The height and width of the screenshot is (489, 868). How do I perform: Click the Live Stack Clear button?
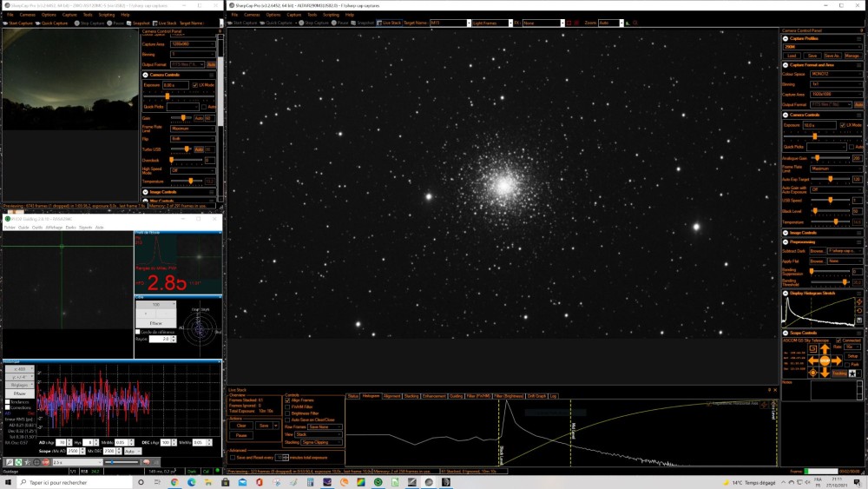click(x=241, y=426)
